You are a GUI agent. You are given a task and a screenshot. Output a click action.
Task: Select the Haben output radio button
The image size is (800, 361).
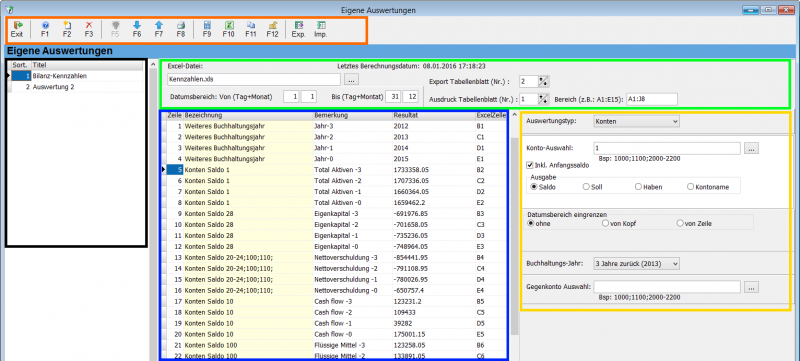tap(638, 187)
